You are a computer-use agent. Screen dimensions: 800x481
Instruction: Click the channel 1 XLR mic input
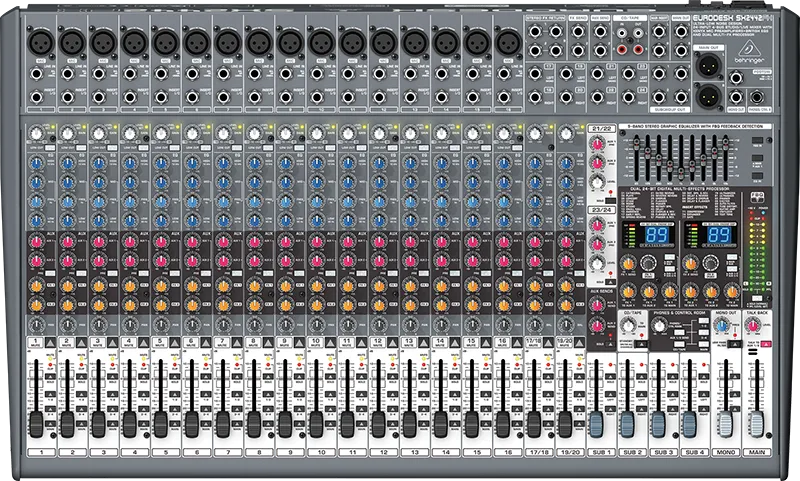coord(41,42)
